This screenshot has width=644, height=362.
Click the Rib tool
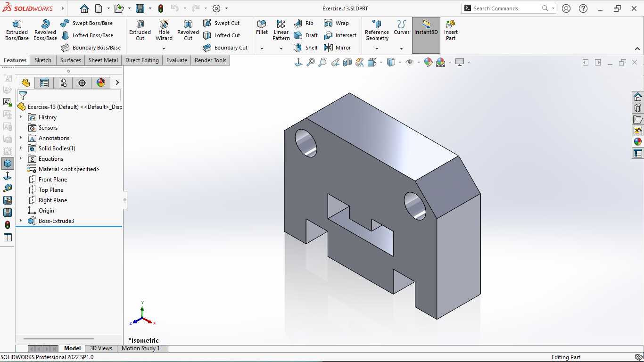(x=304, y=23)
